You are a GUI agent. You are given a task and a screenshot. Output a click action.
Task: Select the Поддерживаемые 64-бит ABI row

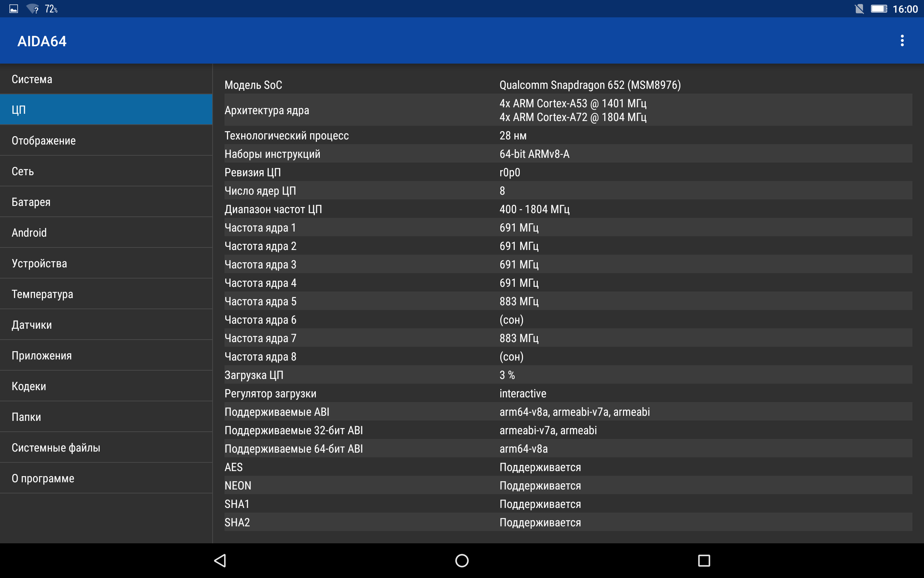point(568,448)
